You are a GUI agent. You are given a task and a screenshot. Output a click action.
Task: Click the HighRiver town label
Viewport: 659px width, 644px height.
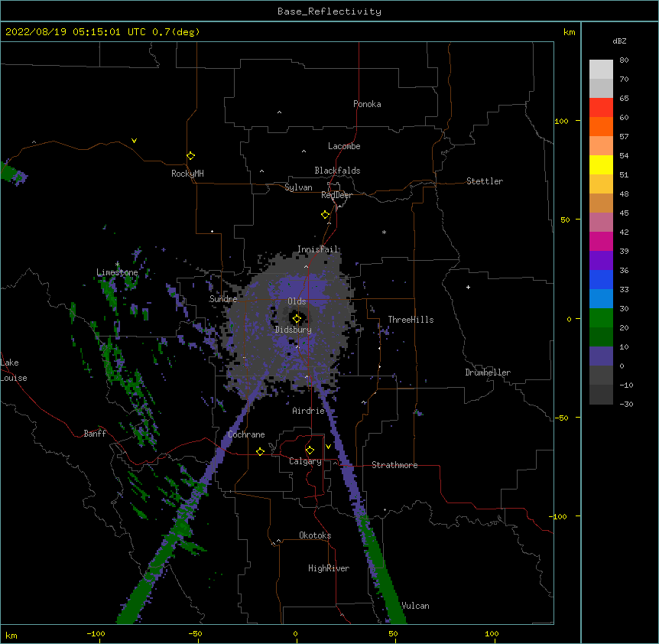coord(329,568)
